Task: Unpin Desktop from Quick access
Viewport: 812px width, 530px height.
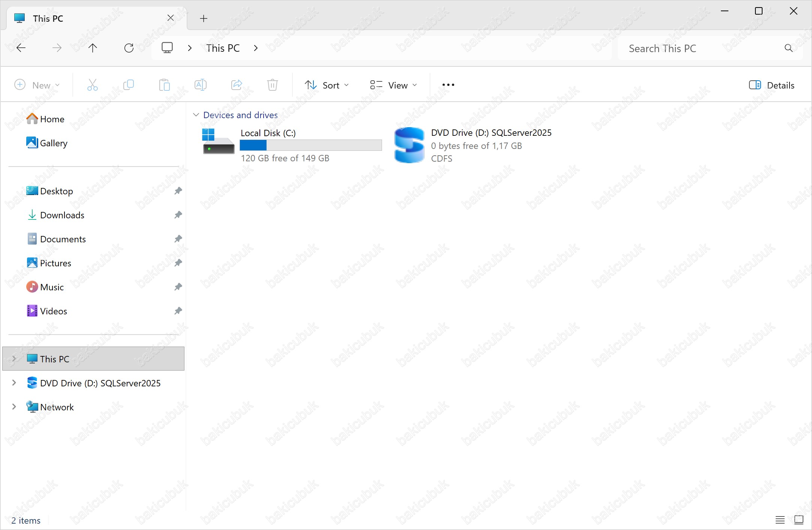Action: [178, 191]
